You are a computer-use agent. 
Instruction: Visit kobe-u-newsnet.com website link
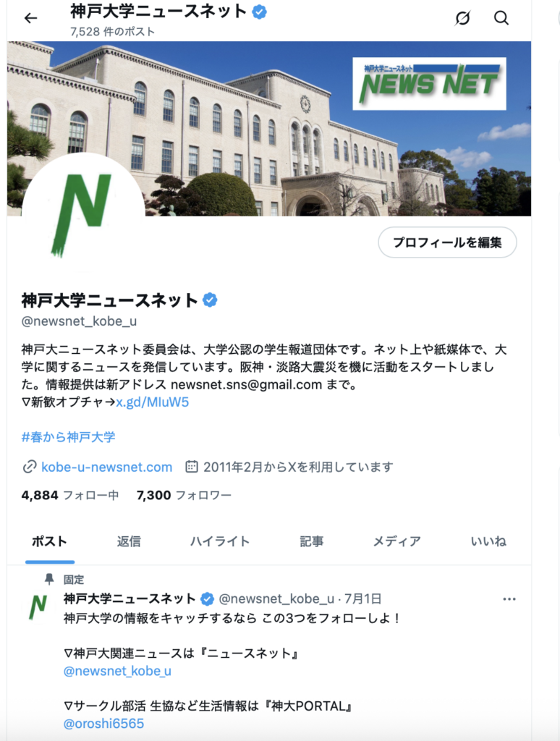pyautogui.click(x=107, y=467)
